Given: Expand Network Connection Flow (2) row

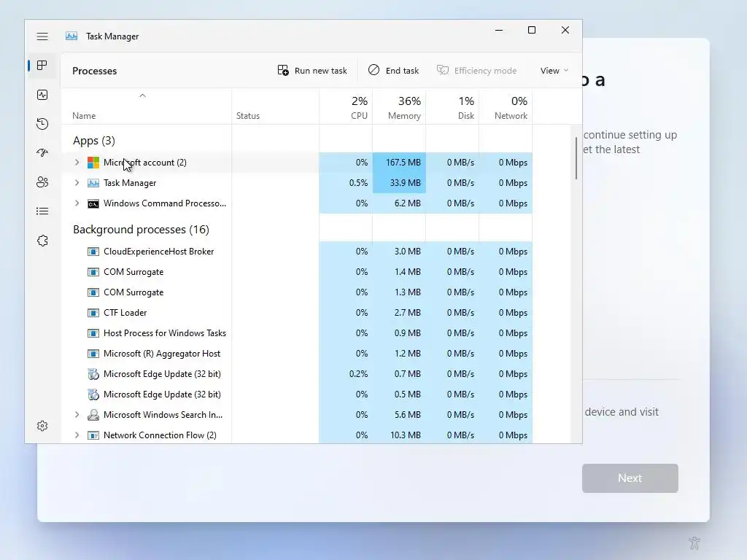Looking at the screenshot, I should click(x=77, y=435).
